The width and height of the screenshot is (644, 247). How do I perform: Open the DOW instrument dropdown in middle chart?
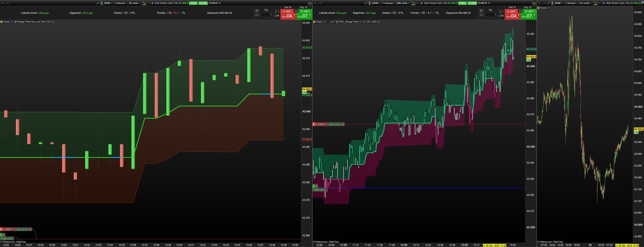click(376, 3)
